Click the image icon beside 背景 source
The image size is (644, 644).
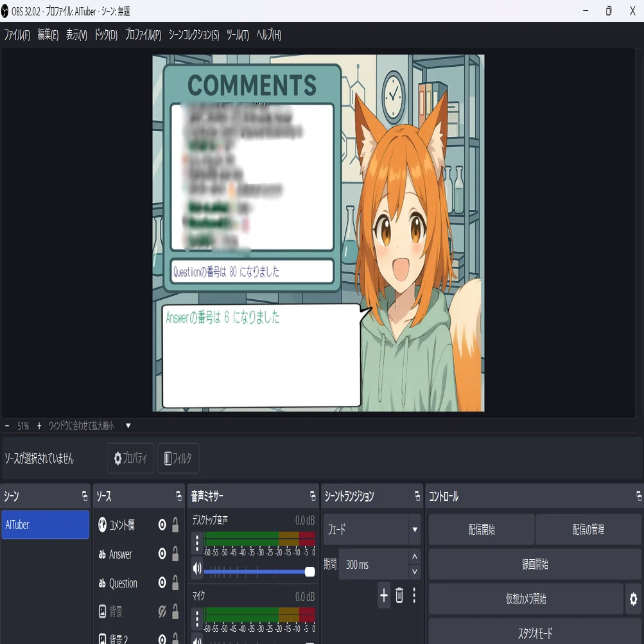[102, 611]
